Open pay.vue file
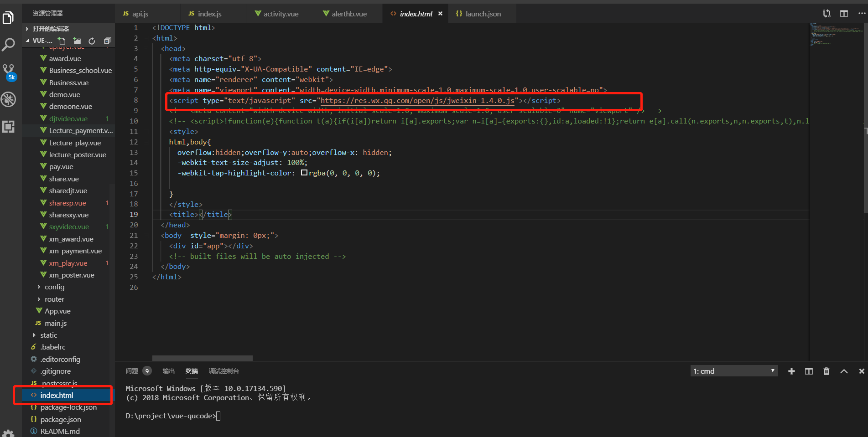This screenshot has height=437, width=868. tap(61, 167)
